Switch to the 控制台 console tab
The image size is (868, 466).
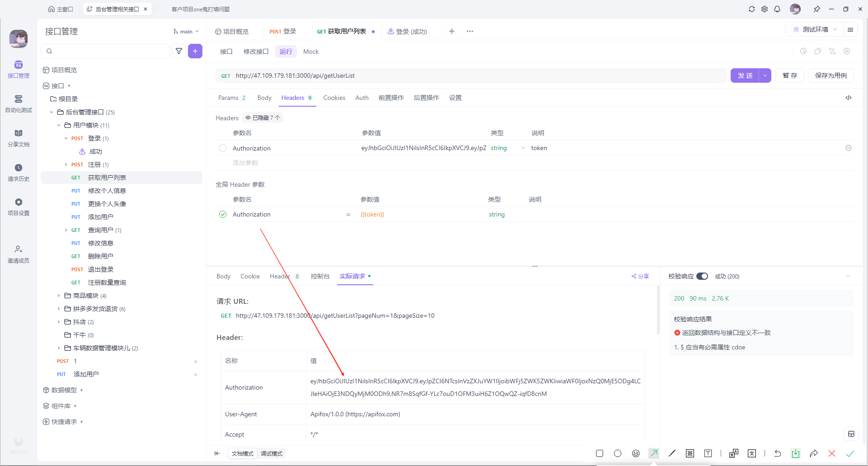coord(320,276)
